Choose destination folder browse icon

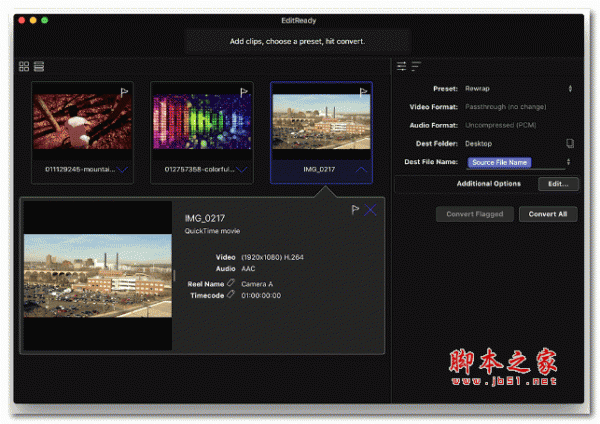tap(570, 144)
